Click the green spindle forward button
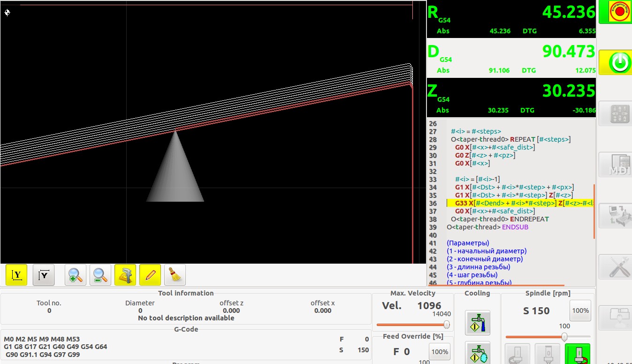The width and height of the screenshot is (632, 364). click(x=578, y=354)
